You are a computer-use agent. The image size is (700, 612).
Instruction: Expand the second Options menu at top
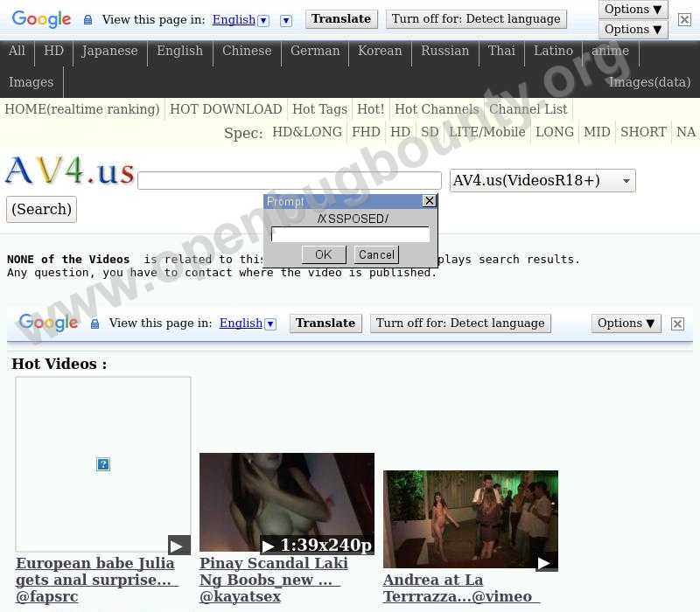(633, 29)
